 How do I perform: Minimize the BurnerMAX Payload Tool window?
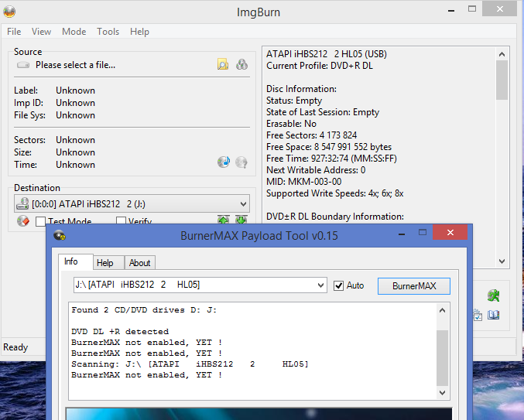tap(402, 234)
